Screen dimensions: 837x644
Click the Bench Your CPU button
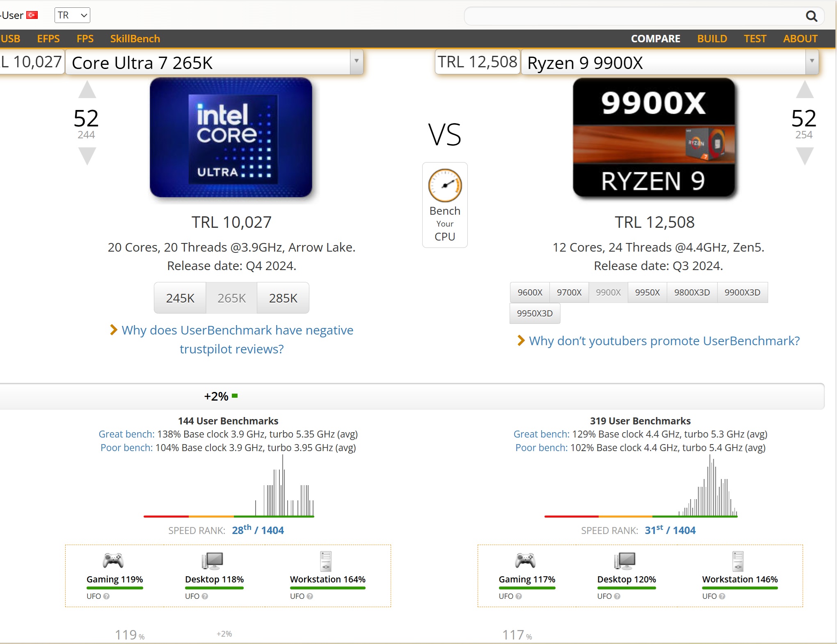[445, 205]
